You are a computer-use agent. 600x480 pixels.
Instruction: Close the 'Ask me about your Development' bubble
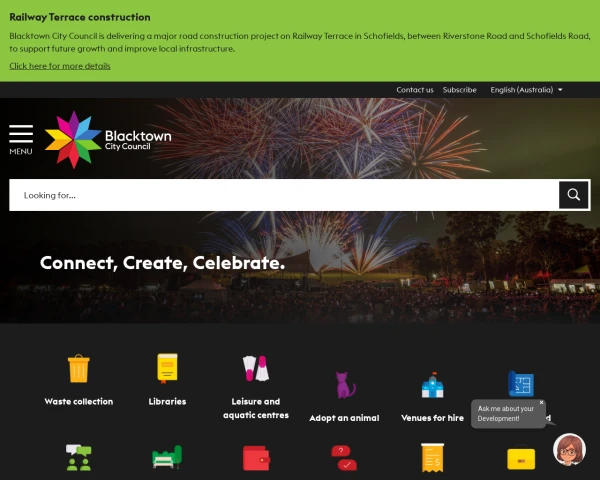coord(541,402)
